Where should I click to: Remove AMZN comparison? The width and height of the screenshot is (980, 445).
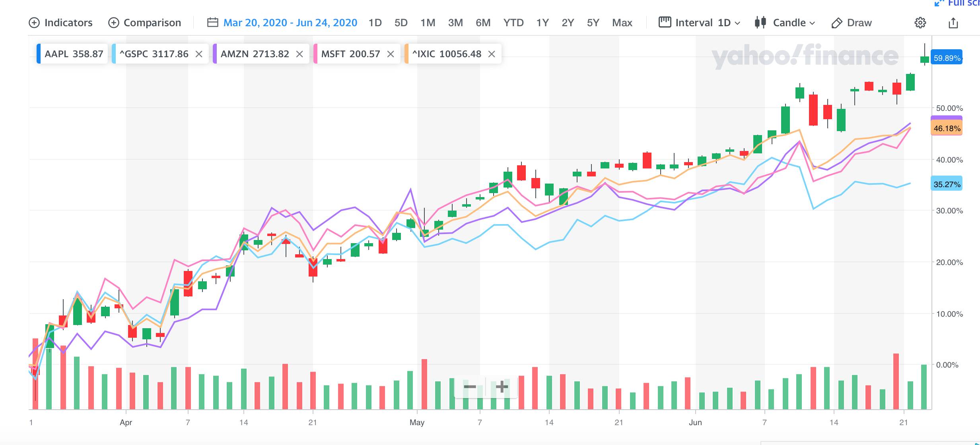pyautogui.click(x=299, y=54)
